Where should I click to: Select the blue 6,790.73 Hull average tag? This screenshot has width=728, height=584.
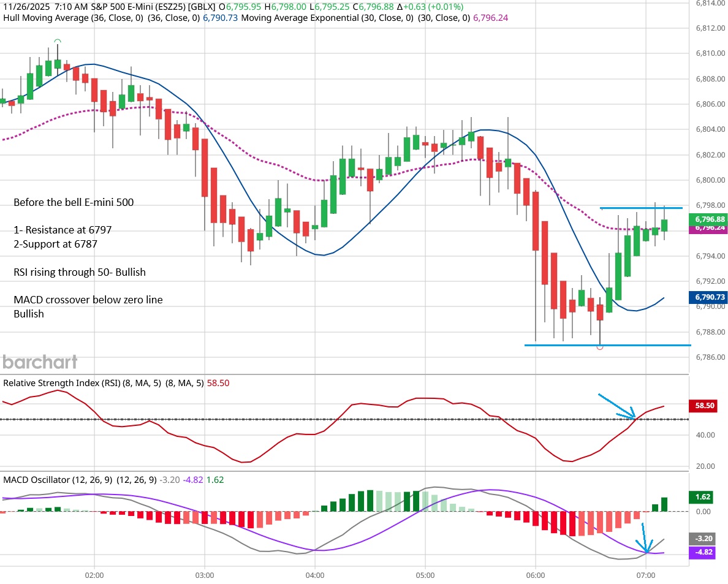708,297
